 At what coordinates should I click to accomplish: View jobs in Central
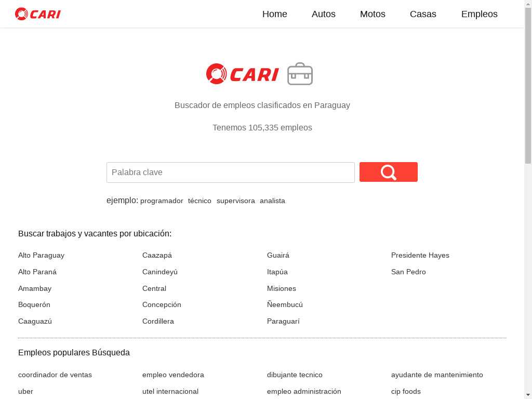click(154, 288)
